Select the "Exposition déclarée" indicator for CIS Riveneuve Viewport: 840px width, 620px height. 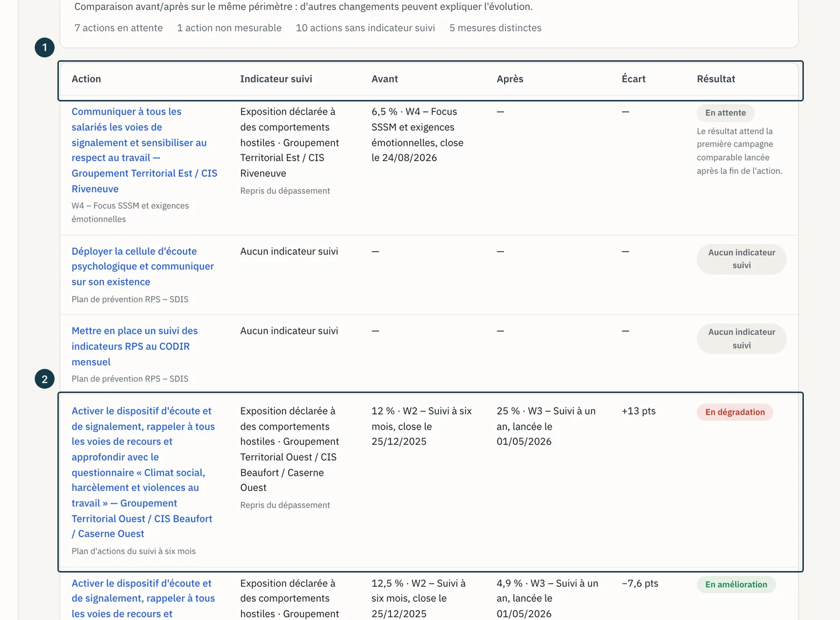[289, 142]
